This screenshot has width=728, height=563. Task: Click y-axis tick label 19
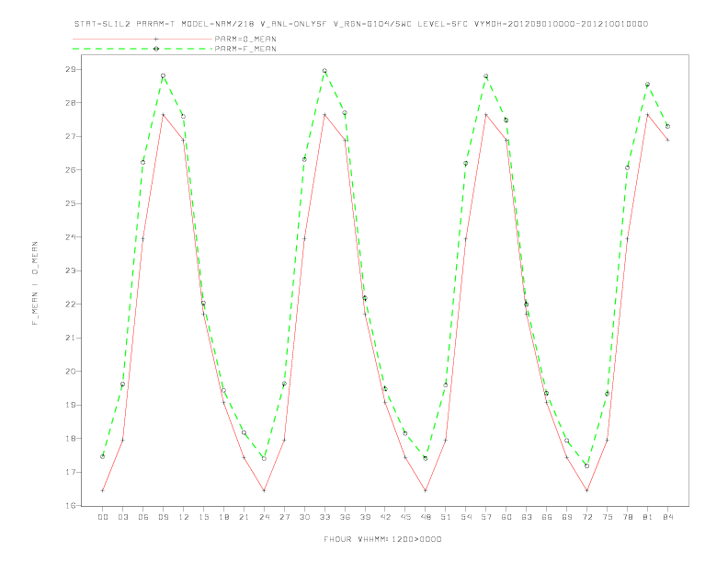point(70,405)
